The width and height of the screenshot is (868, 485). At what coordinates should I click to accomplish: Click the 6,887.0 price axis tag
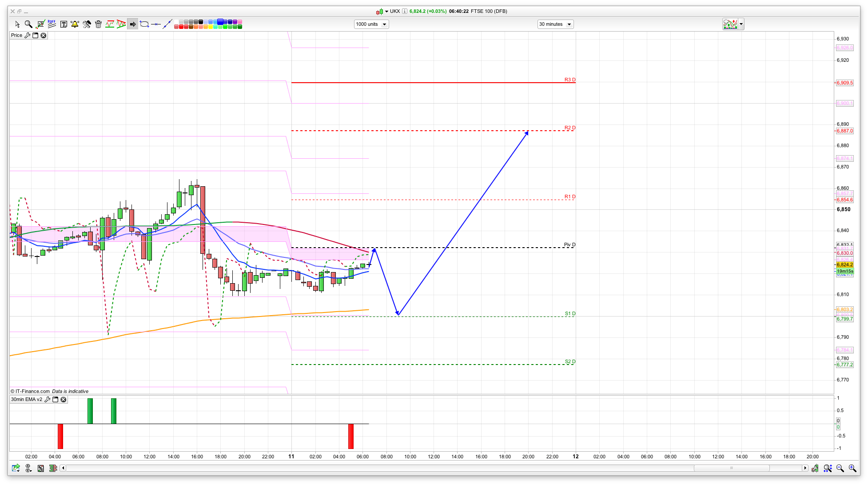845,131
